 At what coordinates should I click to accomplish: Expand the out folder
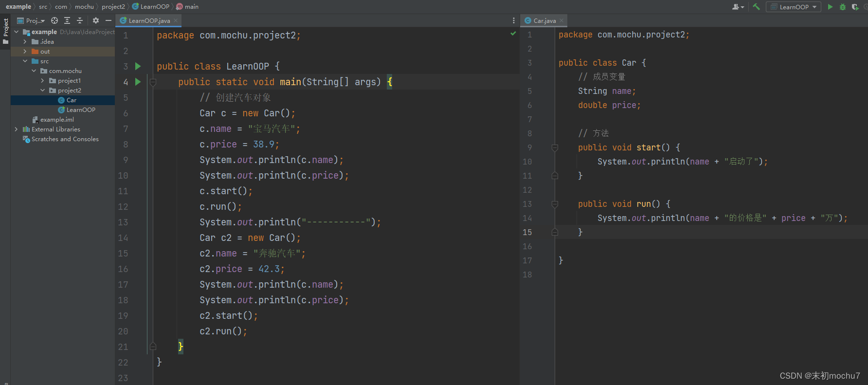coord(25,52)
